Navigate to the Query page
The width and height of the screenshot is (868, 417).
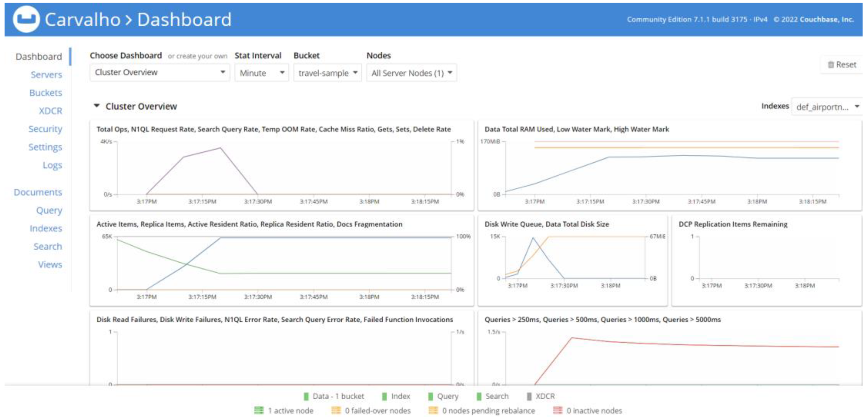pos(49,210)
